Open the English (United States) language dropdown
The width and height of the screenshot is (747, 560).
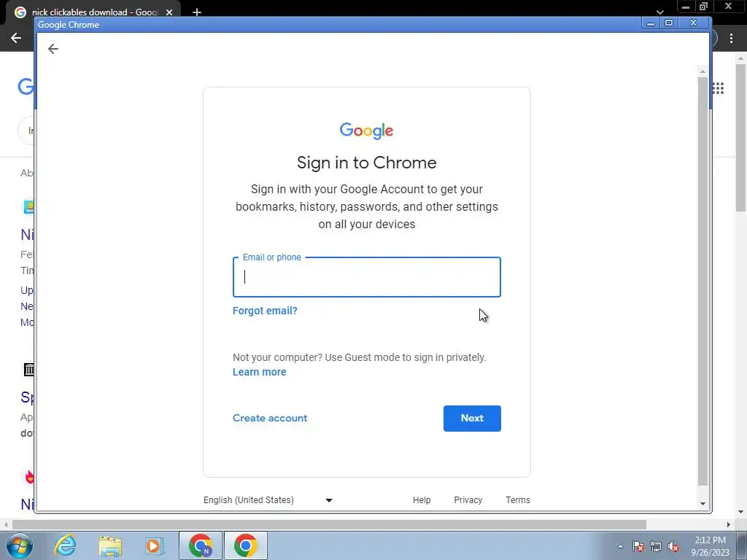click(268, 500)
